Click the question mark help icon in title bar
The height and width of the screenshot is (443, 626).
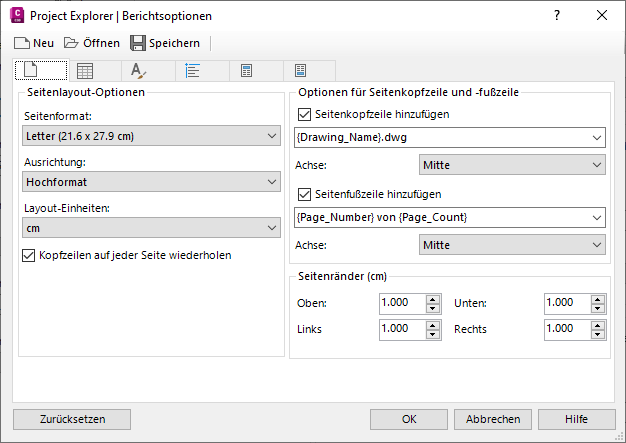[x=557, y=16]
